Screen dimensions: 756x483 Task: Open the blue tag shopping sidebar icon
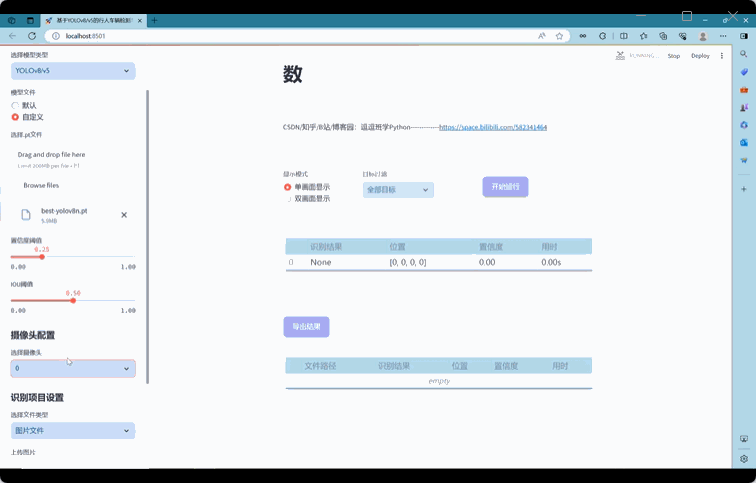coord(743,72)
